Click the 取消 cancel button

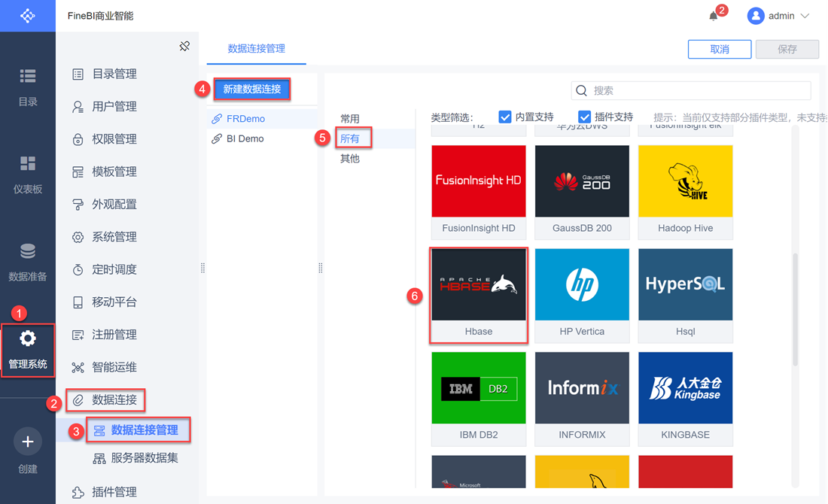(x=719, y=49)
